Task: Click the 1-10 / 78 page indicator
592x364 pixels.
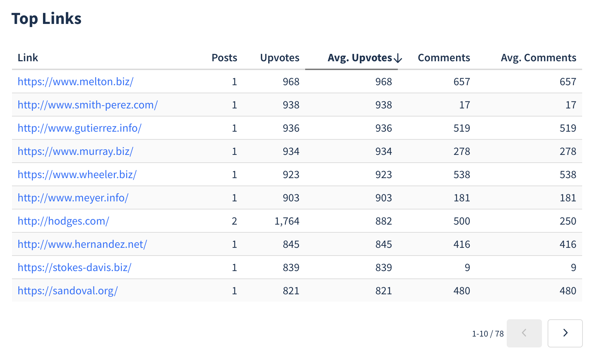Action: point(488,334)
